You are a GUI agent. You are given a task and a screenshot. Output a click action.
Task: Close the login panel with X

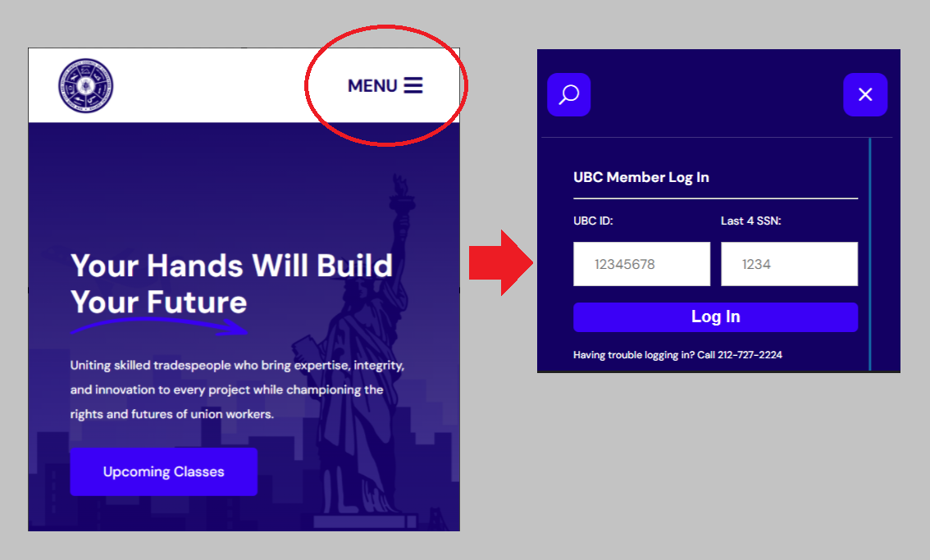coord(865,95)
